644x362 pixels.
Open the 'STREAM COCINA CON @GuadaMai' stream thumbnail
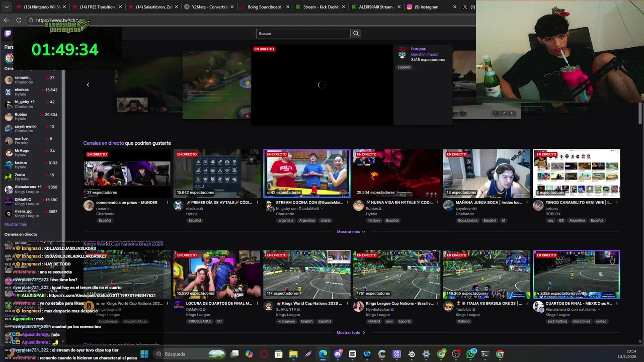(x=307, y=173)
